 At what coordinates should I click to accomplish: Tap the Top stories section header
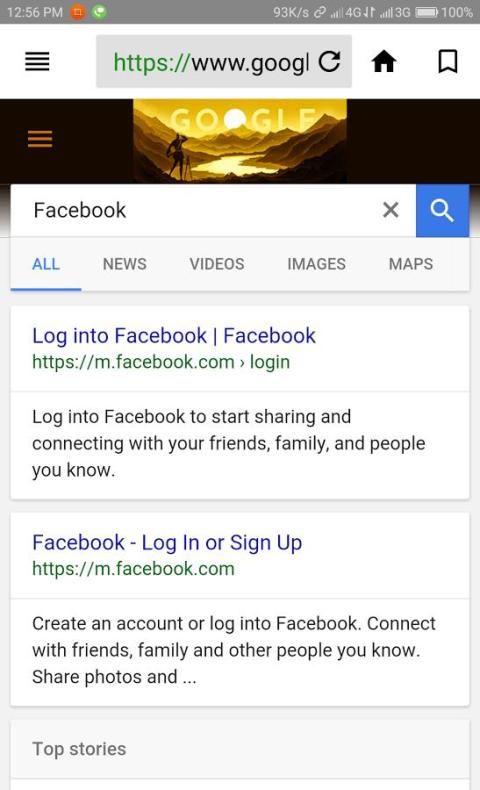[x=79, y=749]
